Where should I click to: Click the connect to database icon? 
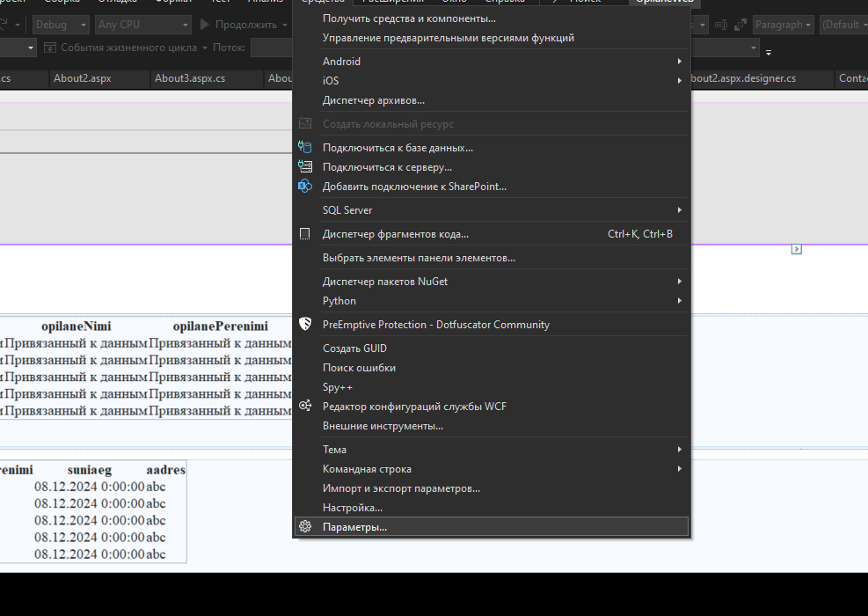(305, 147)
